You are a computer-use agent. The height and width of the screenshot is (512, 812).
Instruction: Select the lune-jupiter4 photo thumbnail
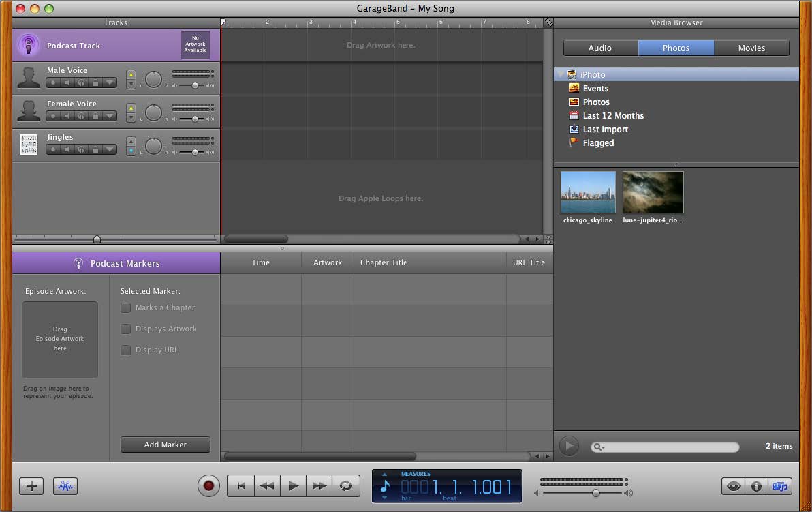(x=653, y=192)
